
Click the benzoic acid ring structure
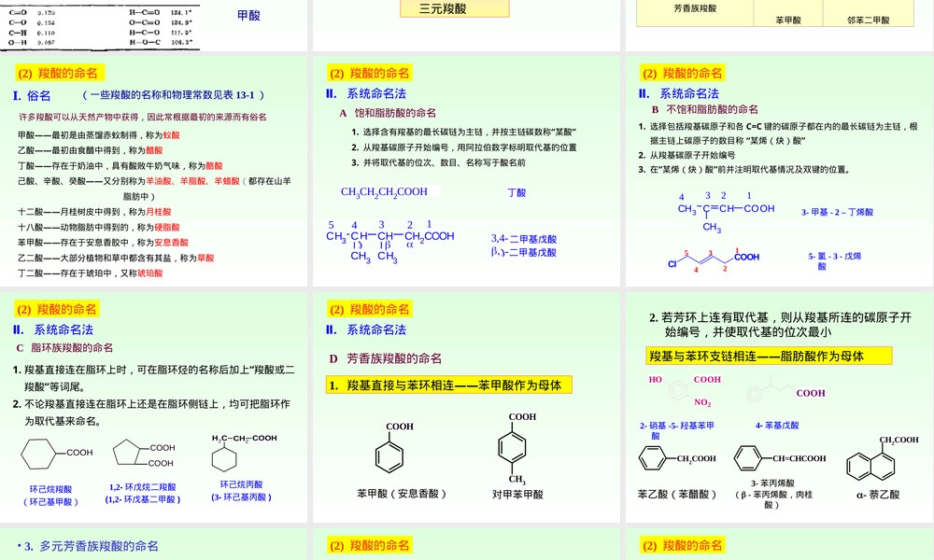coord(394,447)
